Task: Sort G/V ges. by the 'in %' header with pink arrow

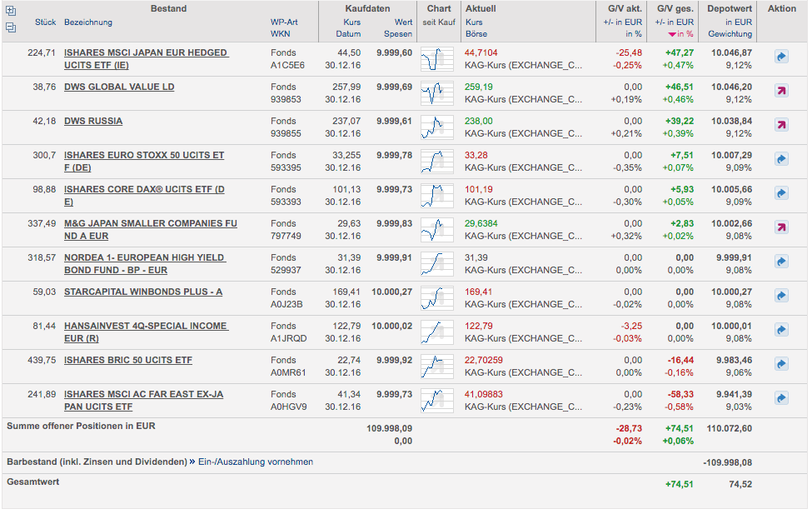Action: [x=680, y=34]
